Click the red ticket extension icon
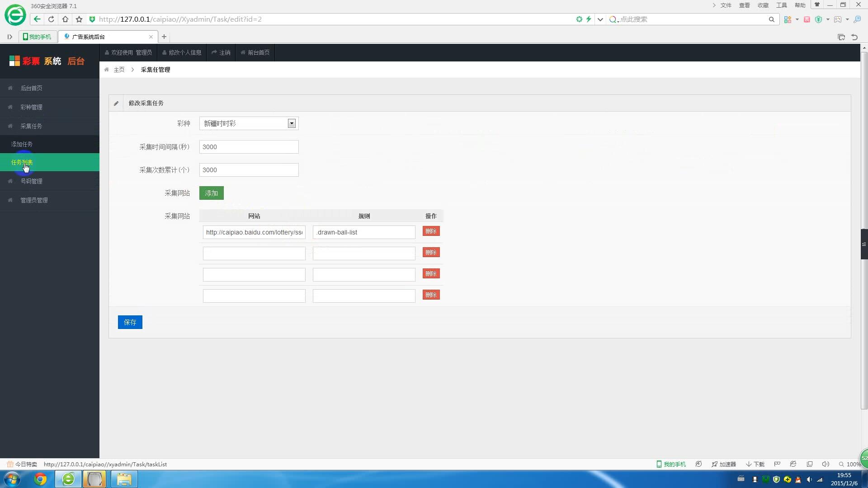This screenshot has height=488, width=868. (x=807, y=19)
